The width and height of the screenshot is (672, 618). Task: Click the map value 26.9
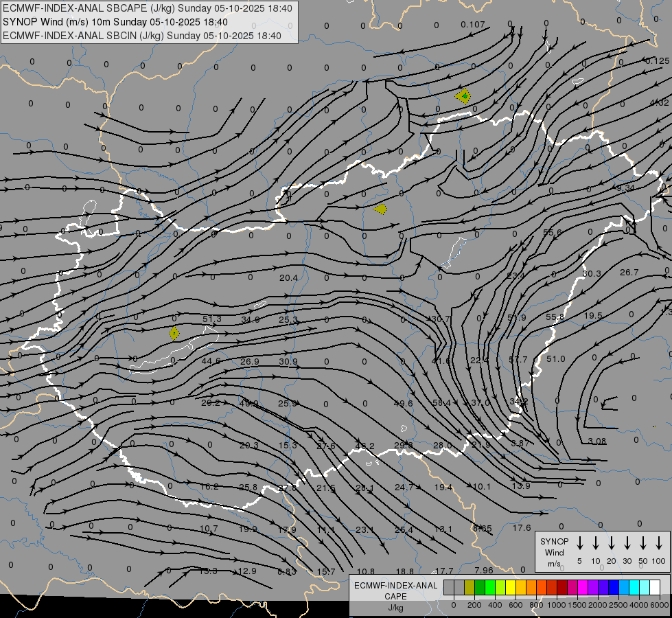(x=249, y=362)
